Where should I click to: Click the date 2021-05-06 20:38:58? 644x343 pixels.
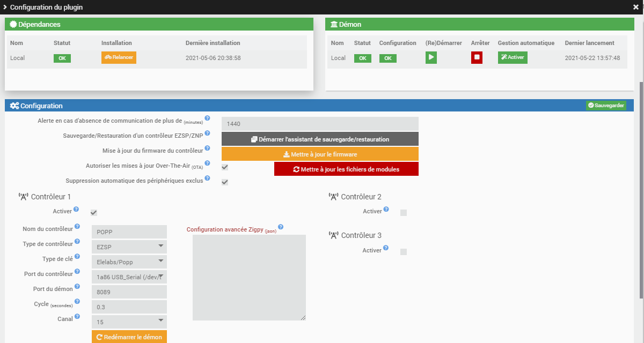[x=213, y=58]
